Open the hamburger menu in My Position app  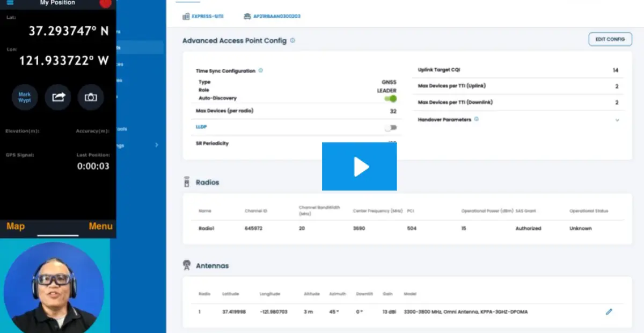point(10,3)
